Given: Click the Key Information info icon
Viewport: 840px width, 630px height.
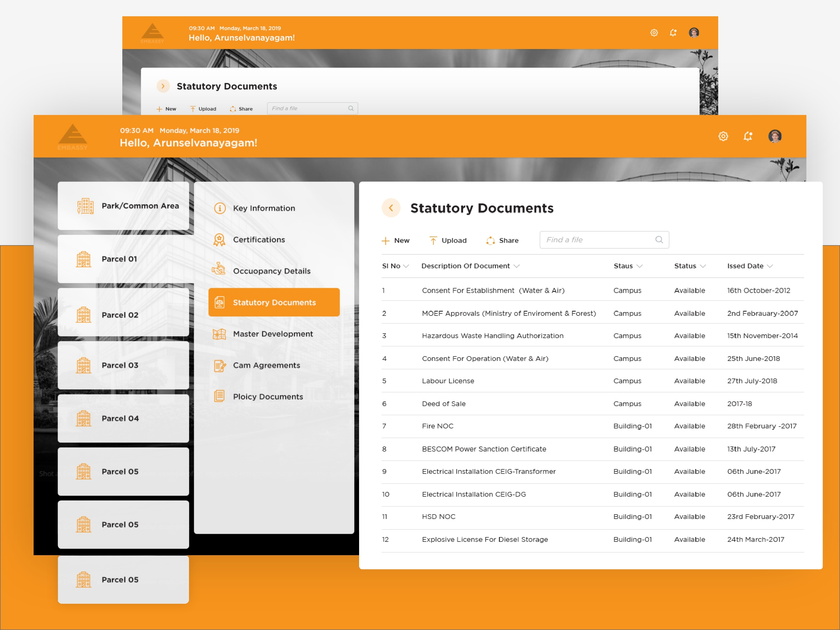Looking at the screenshot, I should point(220,208).
